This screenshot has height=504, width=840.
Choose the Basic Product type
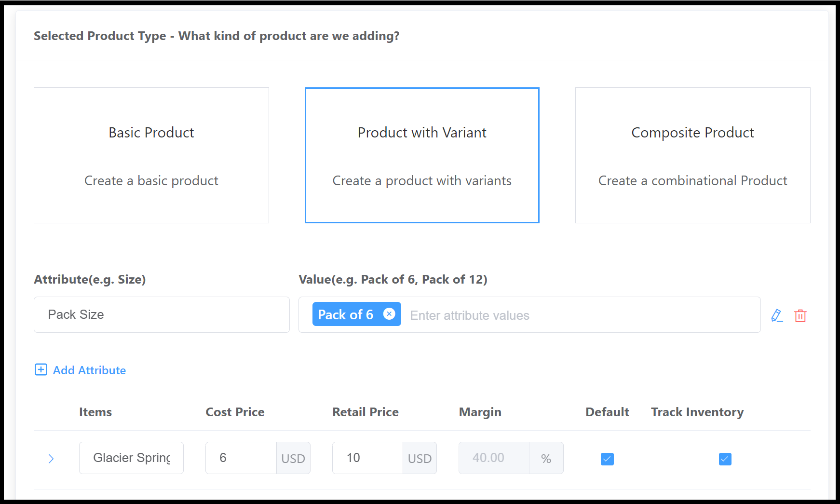(x=151, y=155)
